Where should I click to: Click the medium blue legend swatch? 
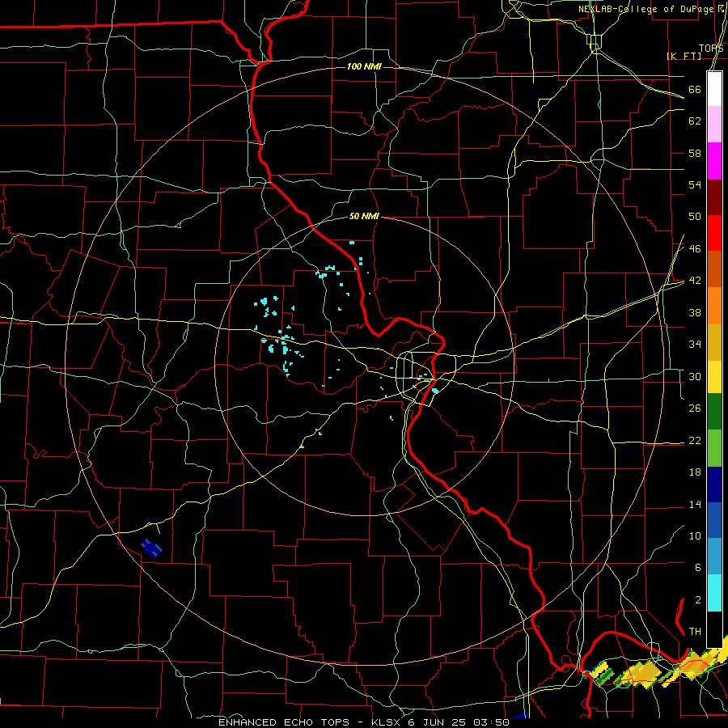[x=714, y=520]
